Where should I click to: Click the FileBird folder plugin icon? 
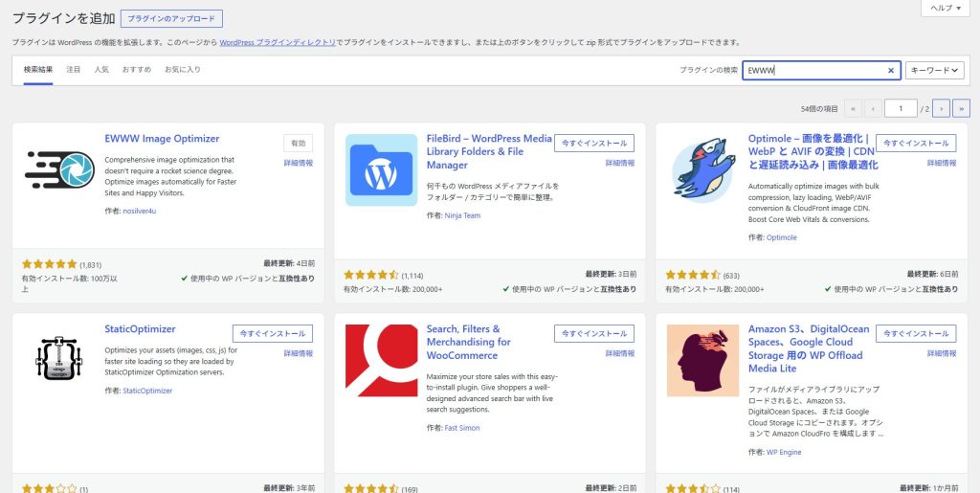(x=381, y=170)
